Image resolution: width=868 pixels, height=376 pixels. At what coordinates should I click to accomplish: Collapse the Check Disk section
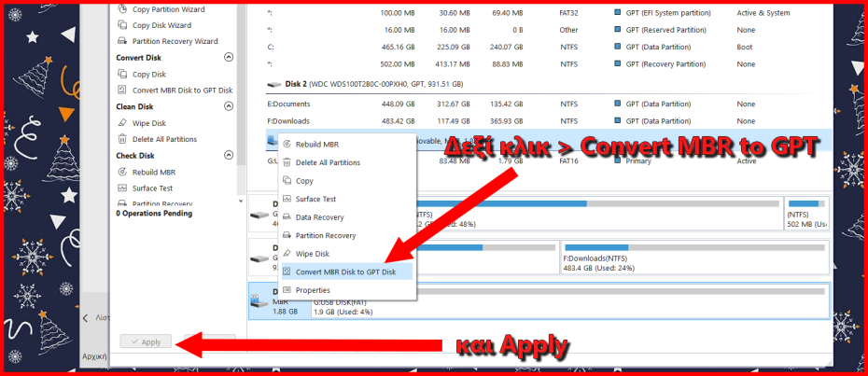(x=229, y=156)
